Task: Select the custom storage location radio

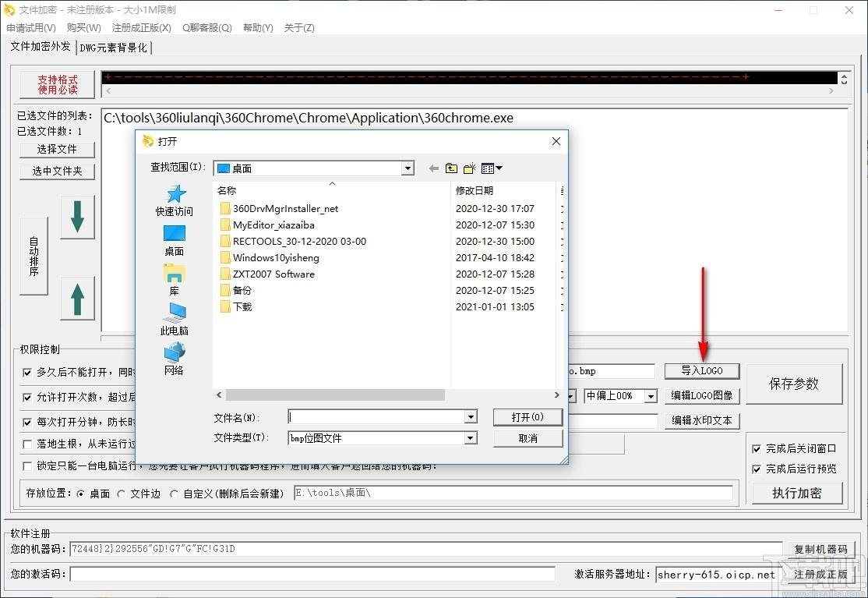Action: coord(174,494)
